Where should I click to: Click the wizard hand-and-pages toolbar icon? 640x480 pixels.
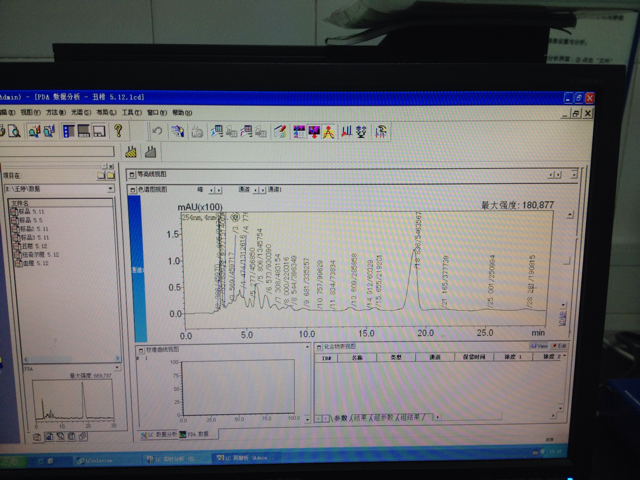pyautogui.click(x=178, y=131)
